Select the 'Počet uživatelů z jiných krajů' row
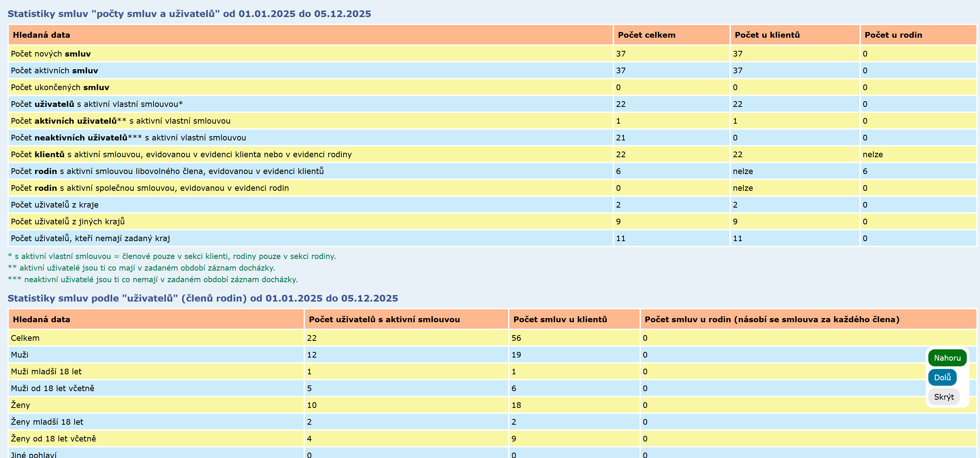This screenshot has width=980, height=458. (68, 222)
